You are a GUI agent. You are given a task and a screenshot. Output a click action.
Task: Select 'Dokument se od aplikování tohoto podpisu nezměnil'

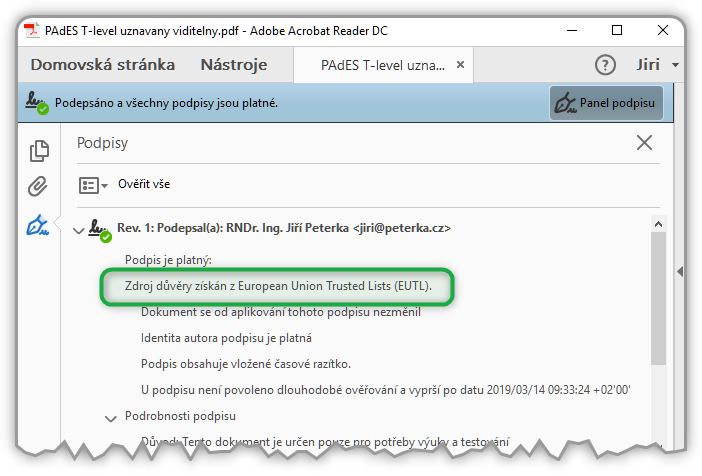(281, 312)
